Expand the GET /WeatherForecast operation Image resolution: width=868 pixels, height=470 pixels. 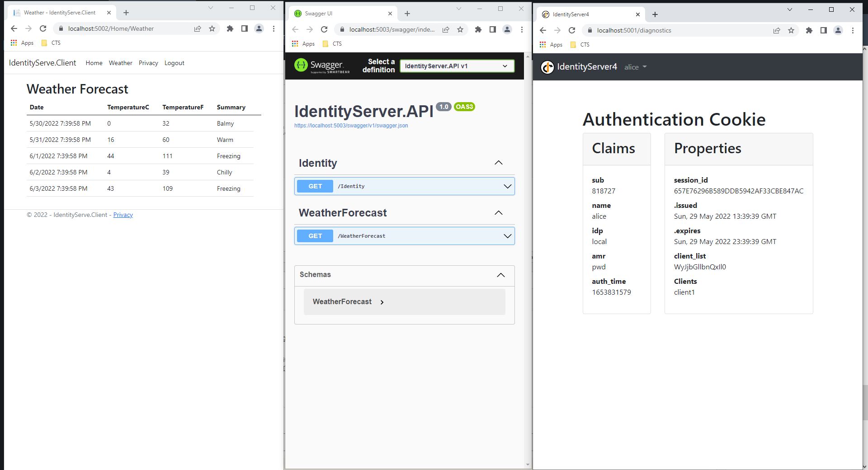click(507, 236)
